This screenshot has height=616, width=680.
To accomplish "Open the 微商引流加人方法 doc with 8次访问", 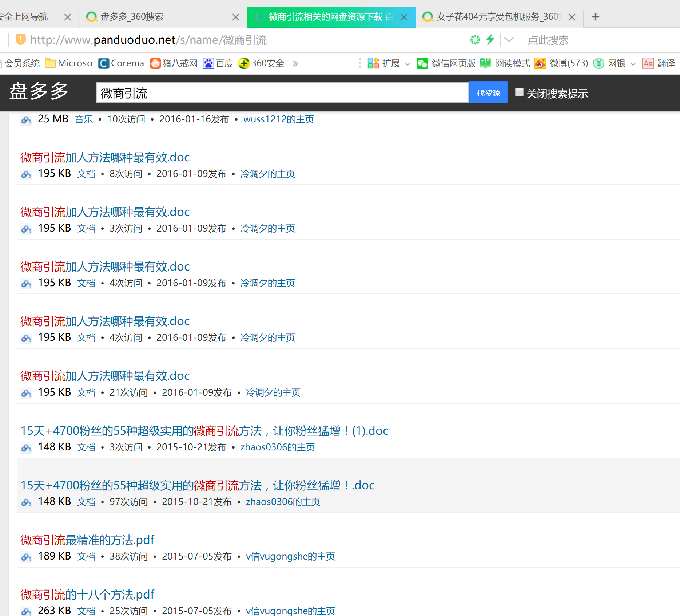I will click(105, 157).
